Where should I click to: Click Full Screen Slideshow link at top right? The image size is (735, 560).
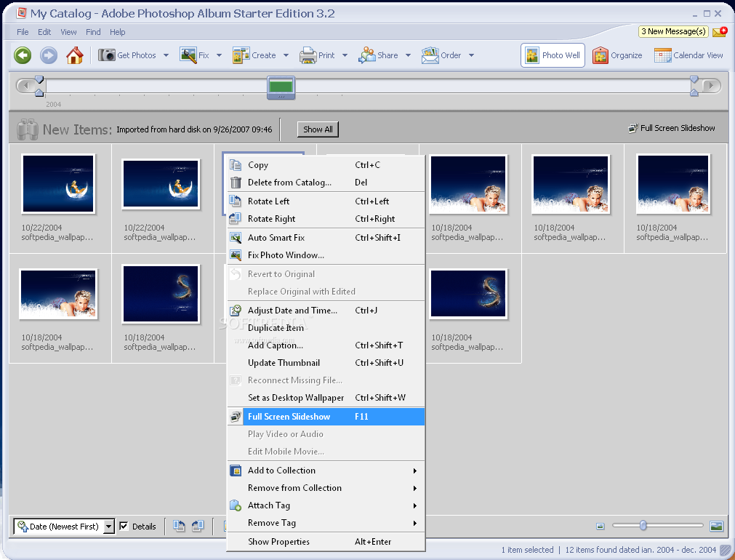[672, 128]
